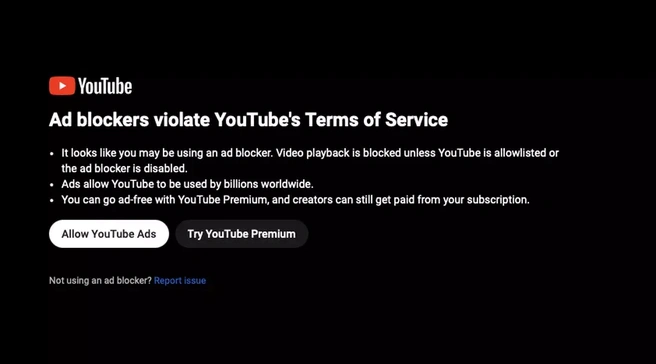The width and height of the screenshot is (656, 364).
Task: Open the Try YouTube Premium offer
Action: [x=241, y=234]
